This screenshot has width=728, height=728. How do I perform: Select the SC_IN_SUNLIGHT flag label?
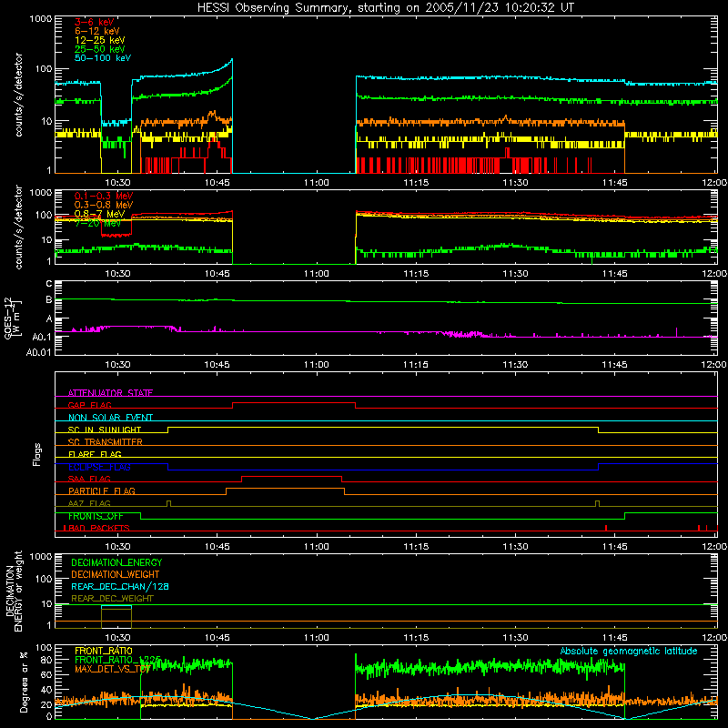(x=105, y=430)
